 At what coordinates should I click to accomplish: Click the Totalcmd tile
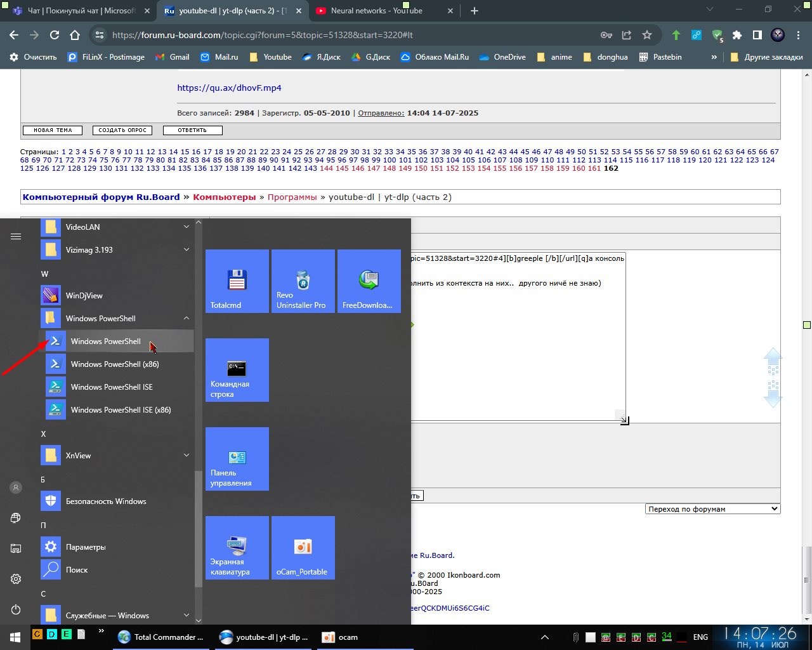(237, 281)
